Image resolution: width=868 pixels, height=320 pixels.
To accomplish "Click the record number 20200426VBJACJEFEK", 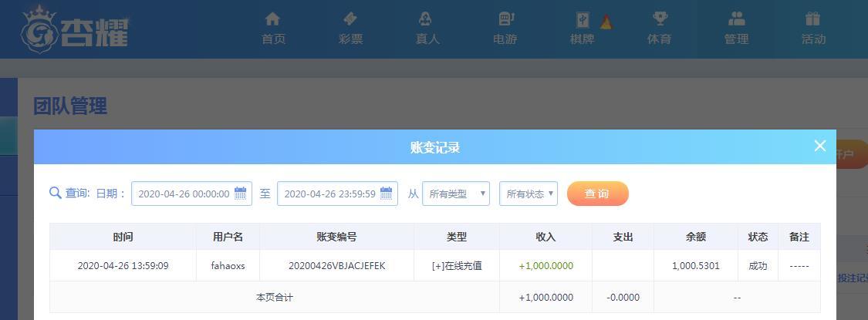I will pos(336,266).
